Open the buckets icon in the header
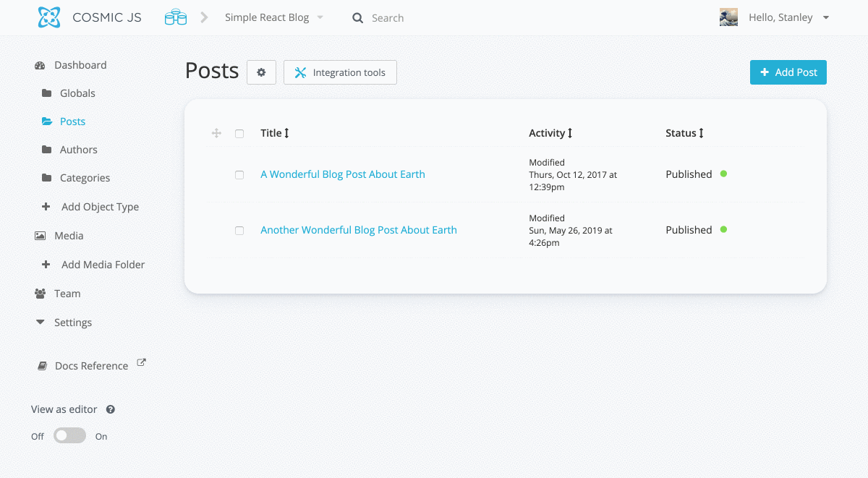Viewport: 868px width, 478px height. coord(176,17)
